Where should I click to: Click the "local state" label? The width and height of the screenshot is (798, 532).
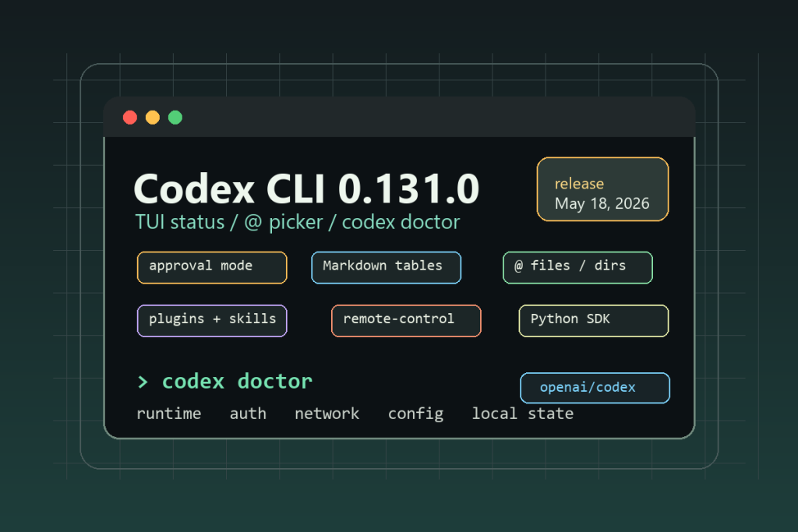[523, 414]
